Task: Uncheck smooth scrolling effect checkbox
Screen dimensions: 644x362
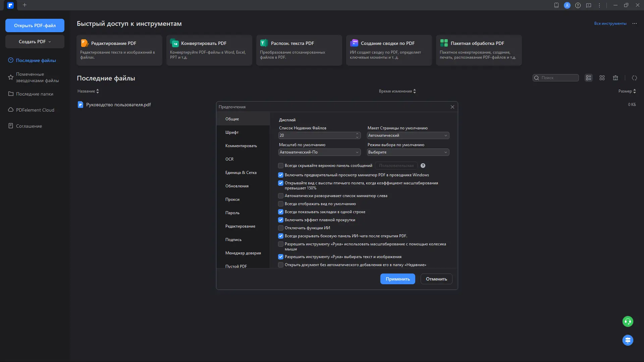Action: point(281,220)
